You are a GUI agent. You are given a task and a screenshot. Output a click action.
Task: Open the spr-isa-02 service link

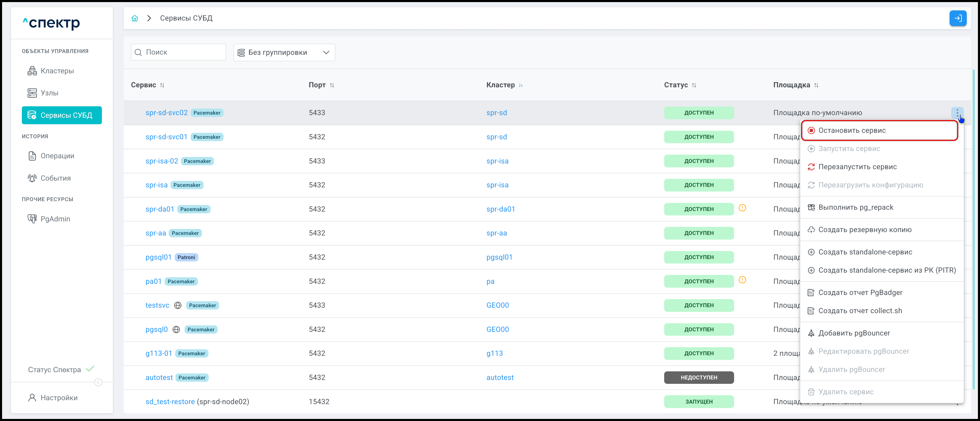tap(162, 161)
